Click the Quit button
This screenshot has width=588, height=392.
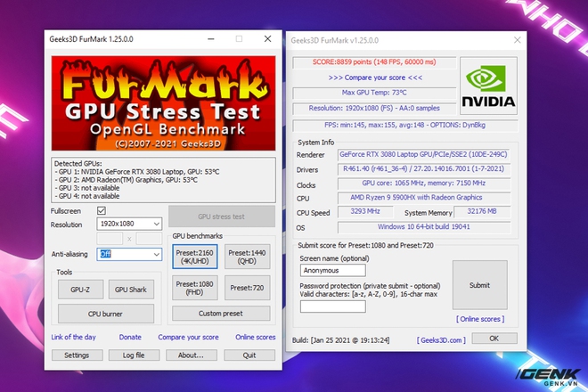coord(249,355)
